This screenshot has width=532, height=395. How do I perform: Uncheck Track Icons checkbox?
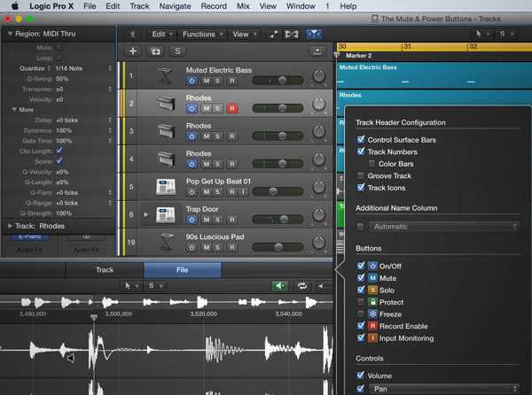coord(361,188)
